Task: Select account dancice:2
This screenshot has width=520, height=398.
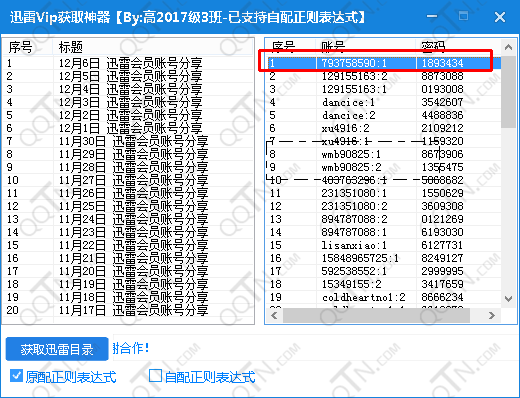Action: (x=384, y=115)
